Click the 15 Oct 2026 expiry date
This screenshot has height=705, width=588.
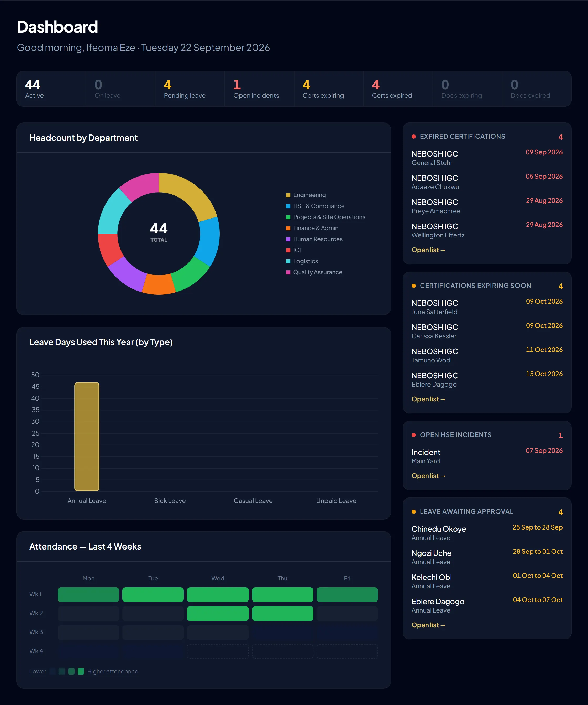(x=544, y=374)
